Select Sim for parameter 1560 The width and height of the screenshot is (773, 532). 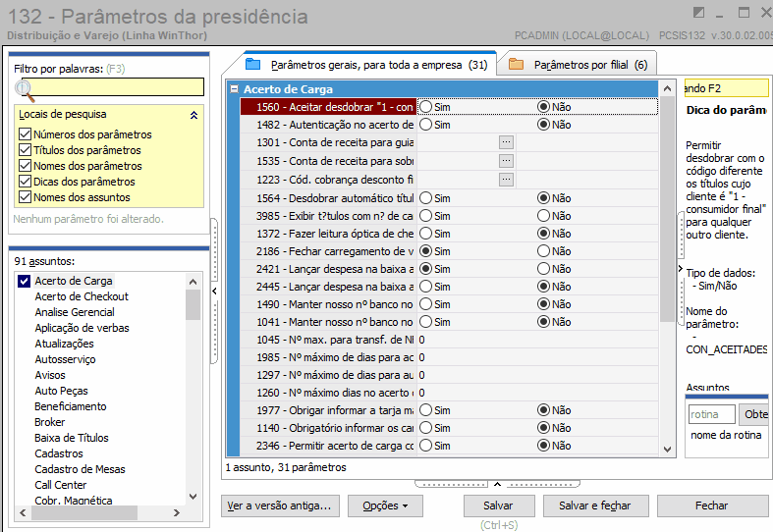coord(426,107)
